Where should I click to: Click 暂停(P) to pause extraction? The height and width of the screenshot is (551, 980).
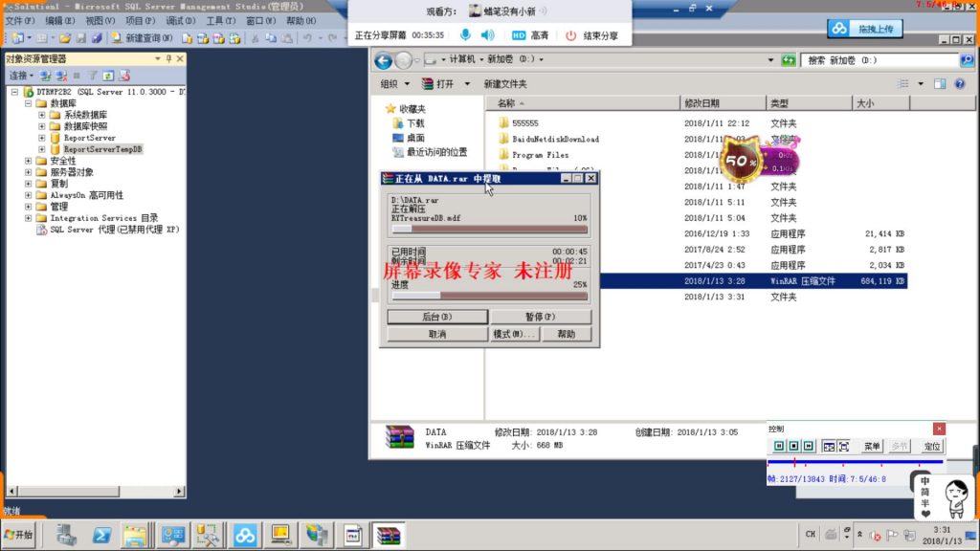(541, 317)
